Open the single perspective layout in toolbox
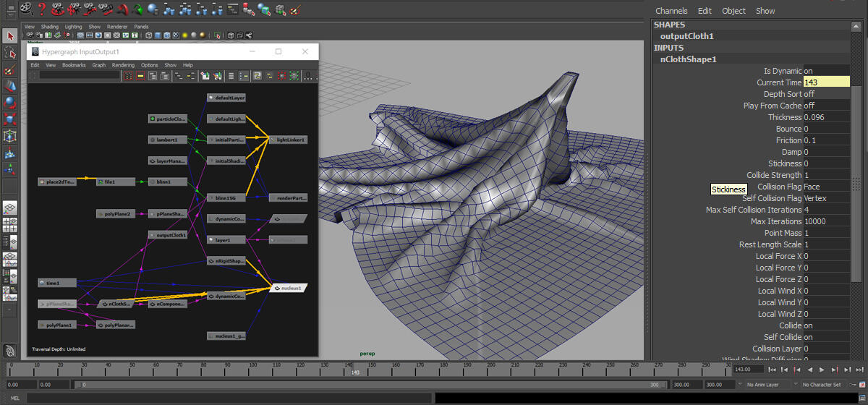 tap(10, 208)
